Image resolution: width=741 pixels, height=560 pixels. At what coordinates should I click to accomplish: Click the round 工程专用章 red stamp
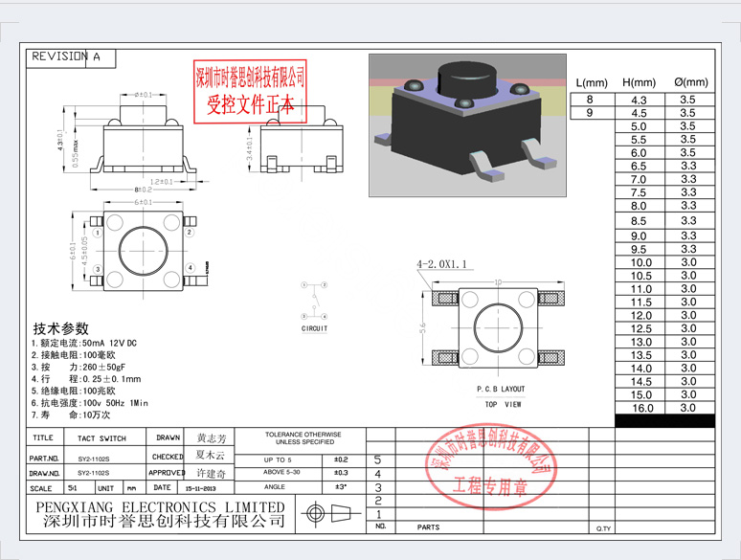tap(491, 466)
